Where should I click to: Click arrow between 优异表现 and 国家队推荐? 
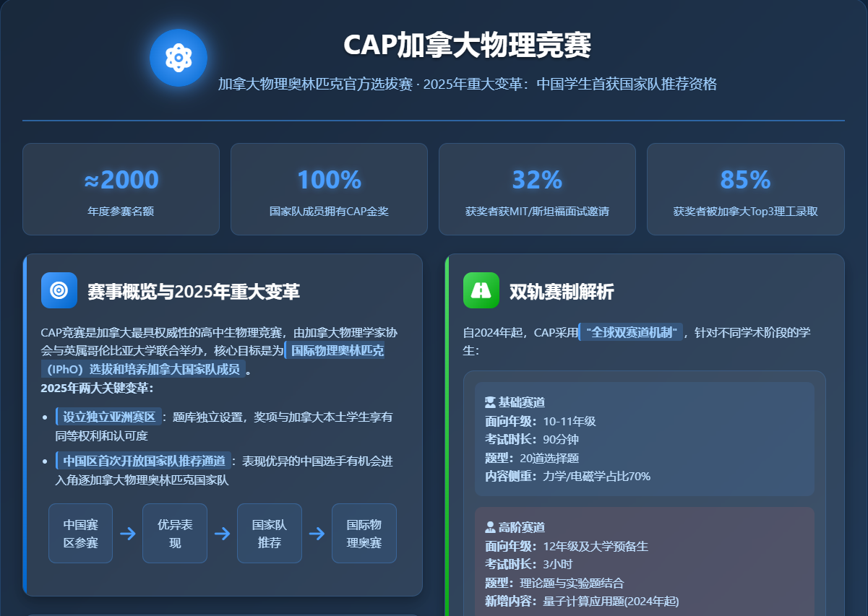223,534
